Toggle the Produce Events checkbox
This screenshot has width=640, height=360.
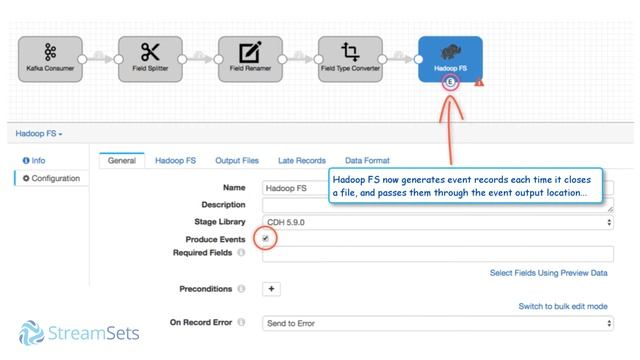coord(265,238)
